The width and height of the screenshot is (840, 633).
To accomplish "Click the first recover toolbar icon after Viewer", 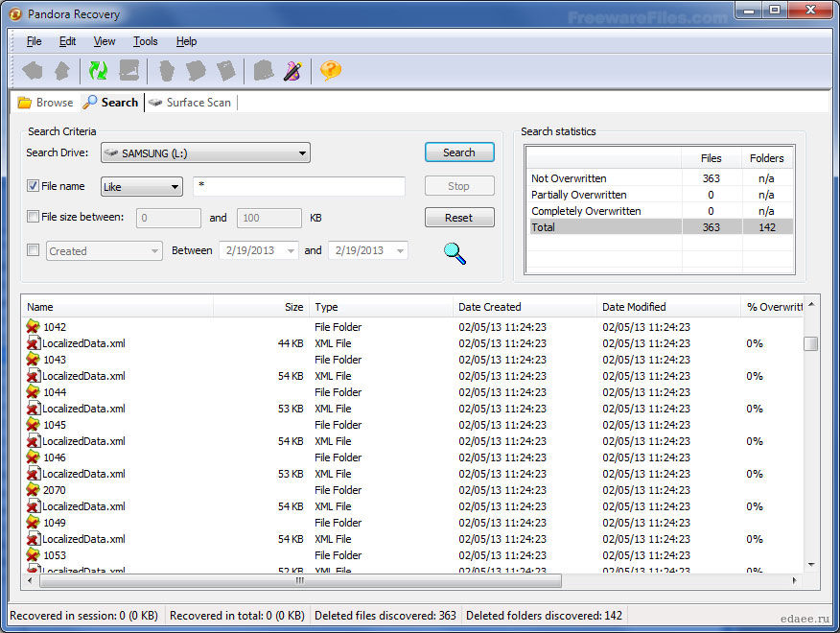I will click(167, 70).
